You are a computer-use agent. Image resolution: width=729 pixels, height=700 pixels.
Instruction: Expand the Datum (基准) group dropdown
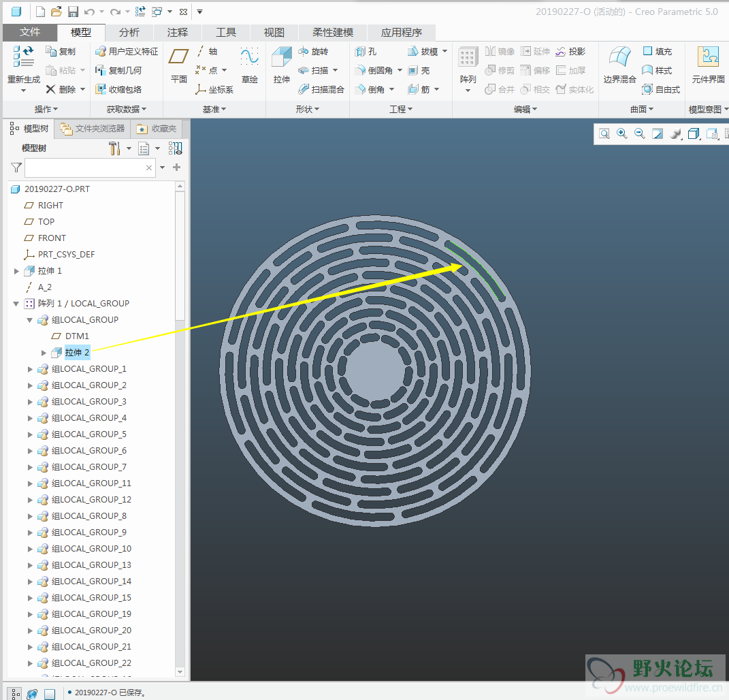(214, 110)
